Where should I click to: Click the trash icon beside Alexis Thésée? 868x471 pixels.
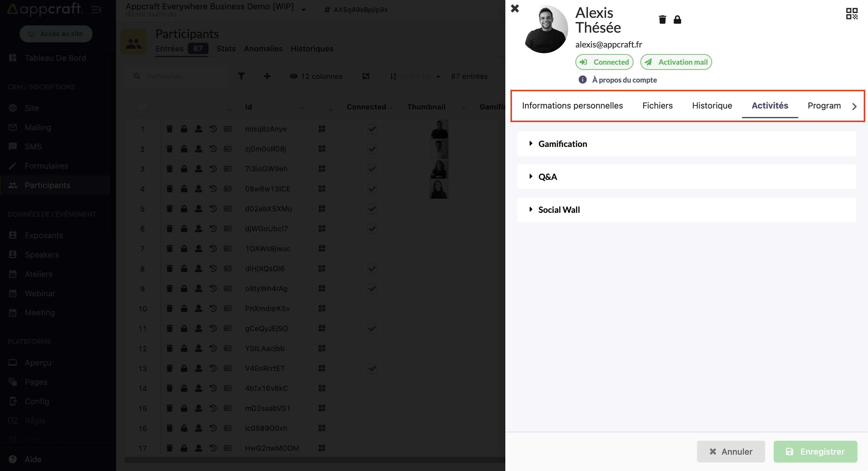click(x=662, y=20)
